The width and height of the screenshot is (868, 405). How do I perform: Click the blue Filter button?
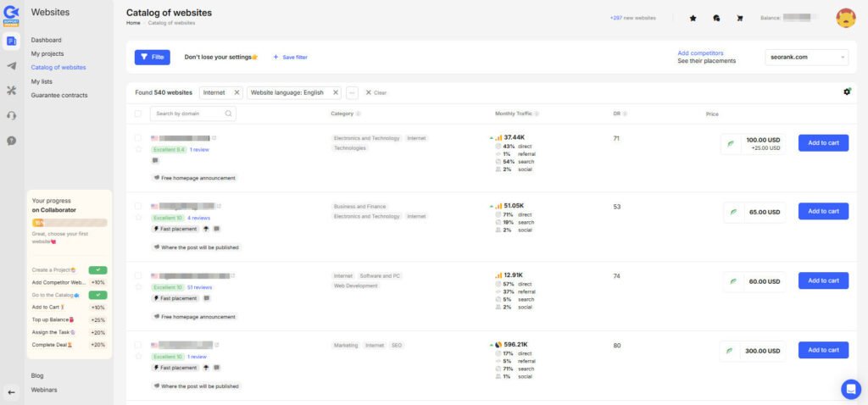(153, 57)
